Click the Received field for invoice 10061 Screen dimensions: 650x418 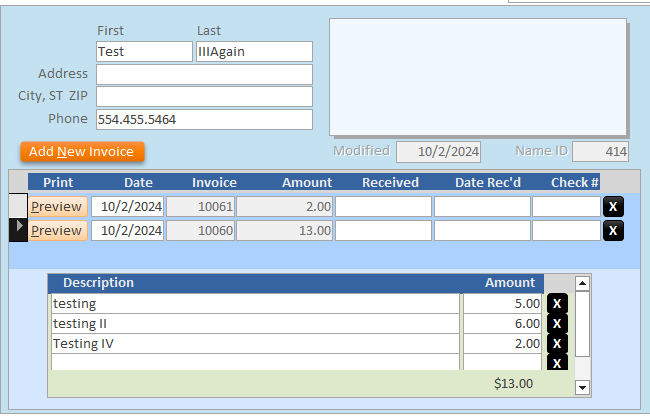(383, 207)
